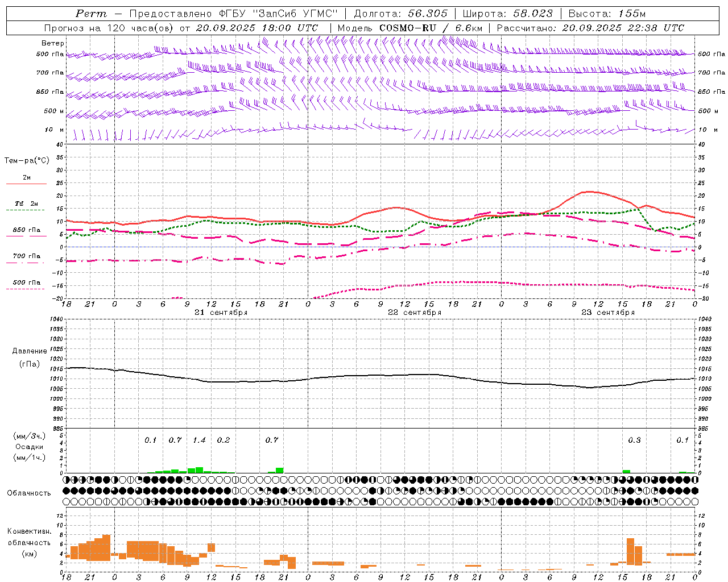Click the "Широта: 58.023" header value
Image resolution: width=728 pixels, height=582 pixels.
507,14
